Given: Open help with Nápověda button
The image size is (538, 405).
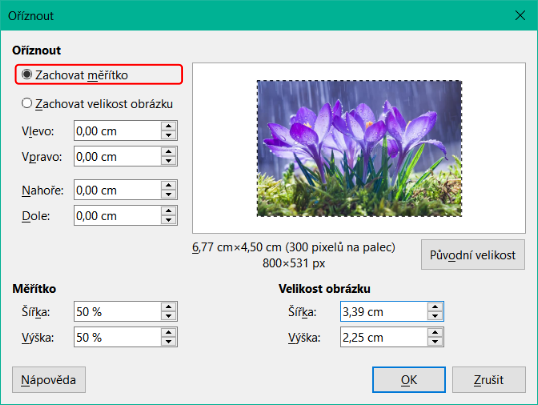Looking at the screenshot, I should tap(49, 380).
